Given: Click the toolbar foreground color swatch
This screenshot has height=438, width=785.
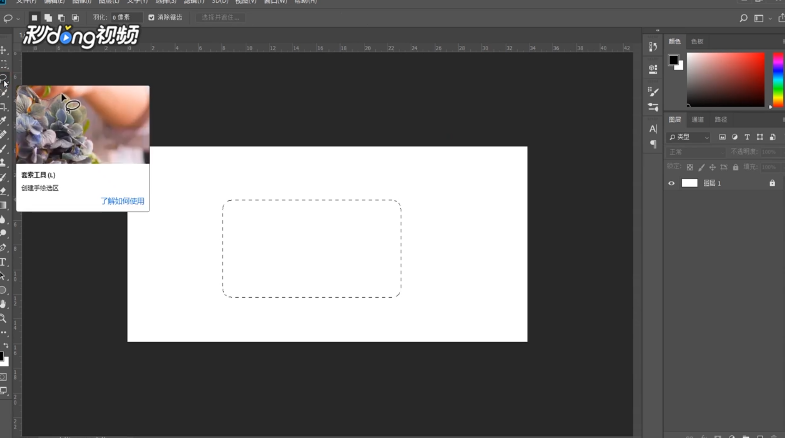Looking at the screenshot, I should pyautogui.click(x=2, y=356).
